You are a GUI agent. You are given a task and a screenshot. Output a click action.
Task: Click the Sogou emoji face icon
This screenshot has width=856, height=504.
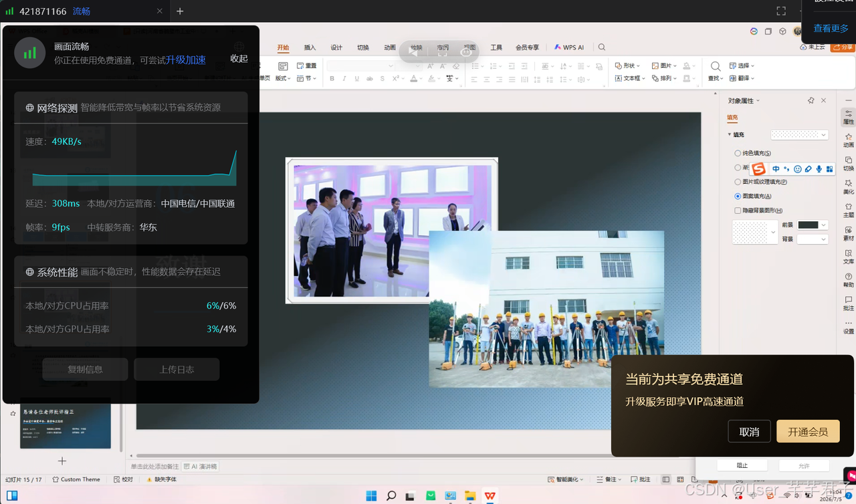(798, 169)
